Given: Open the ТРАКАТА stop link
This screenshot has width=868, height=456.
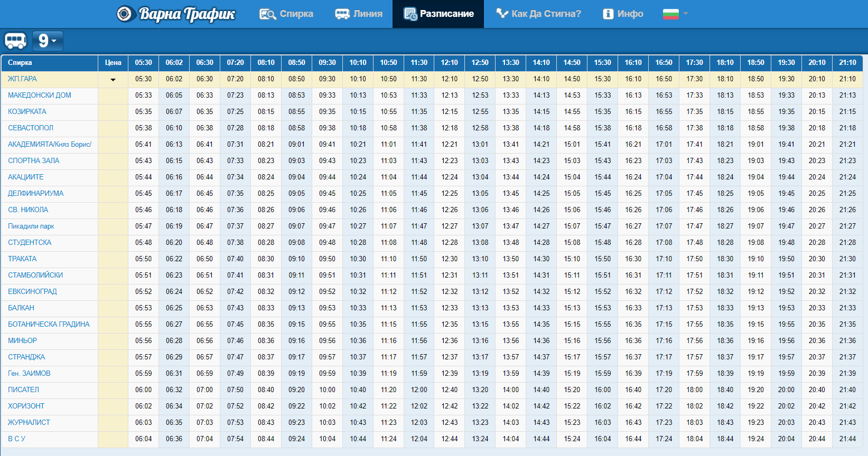Looking at the screenshot, I should coord(22,259).
